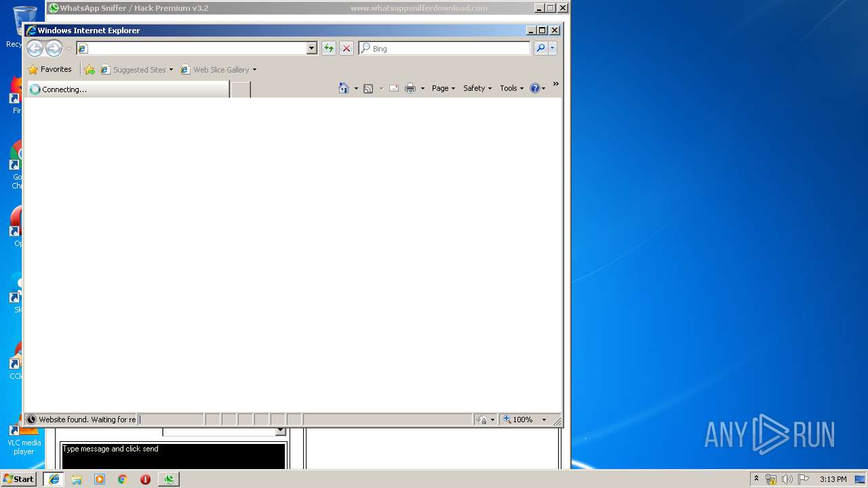Open the Page menu

coord(443,88)
